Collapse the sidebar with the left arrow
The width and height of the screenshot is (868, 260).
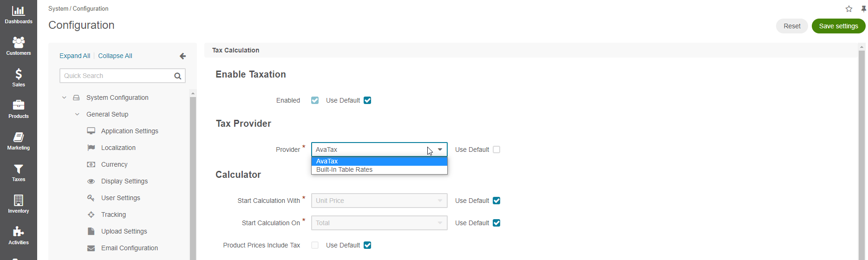click(x=183, y=56)
